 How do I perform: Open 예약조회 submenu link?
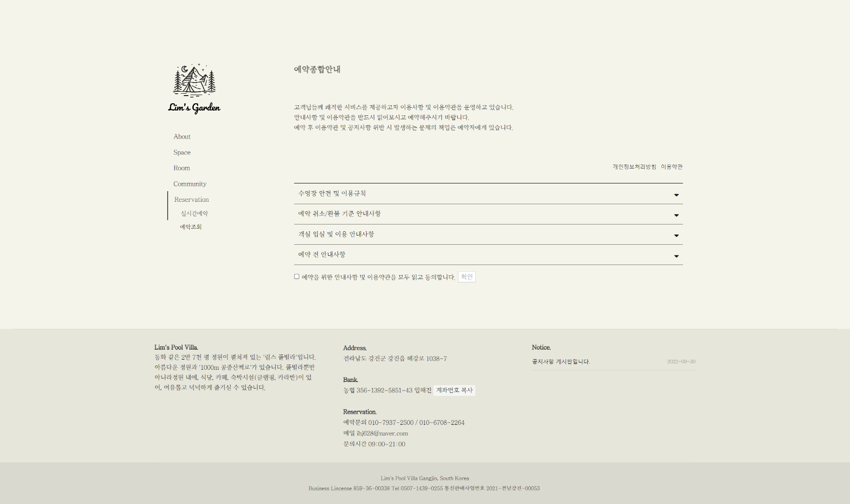[x=191, y=227]
